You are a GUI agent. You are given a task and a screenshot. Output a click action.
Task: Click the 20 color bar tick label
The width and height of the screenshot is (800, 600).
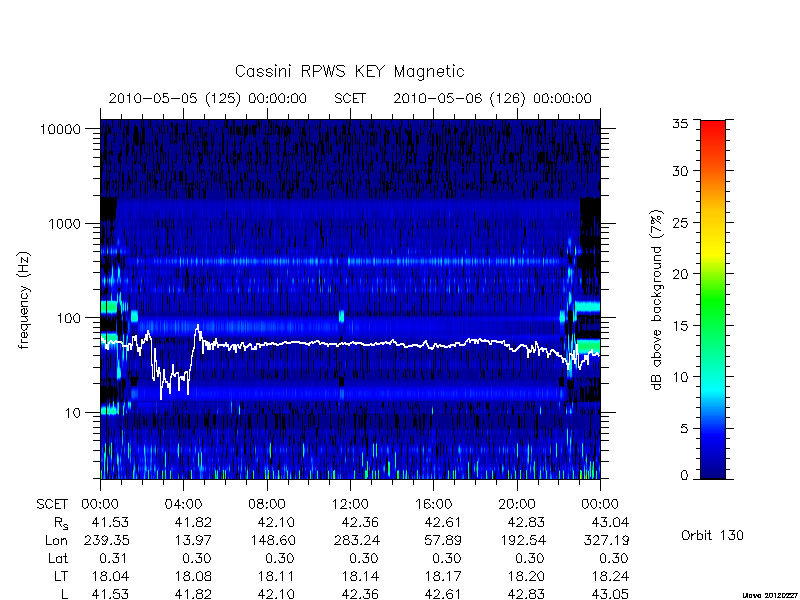pos(680,274)
